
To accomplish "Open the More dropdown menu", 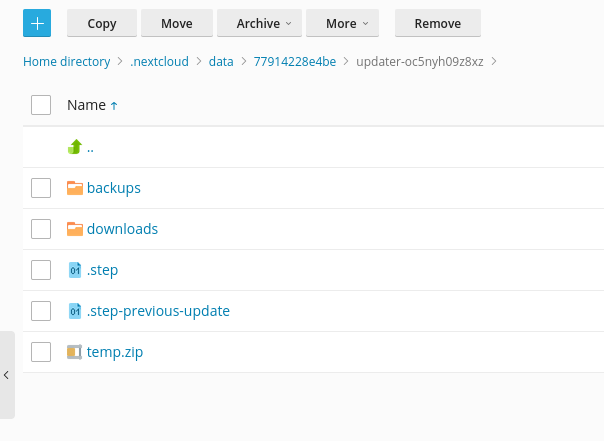I will click(x=346, y=23).
